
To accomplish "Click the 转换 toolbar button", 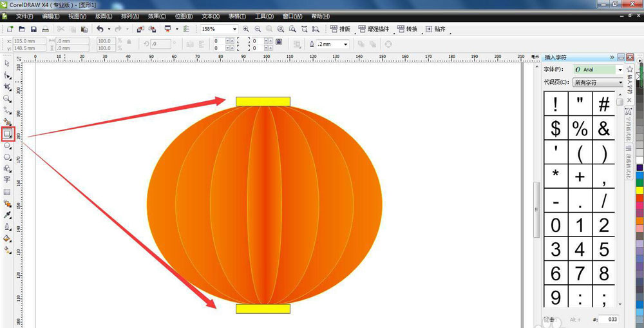I will [407, 29].
